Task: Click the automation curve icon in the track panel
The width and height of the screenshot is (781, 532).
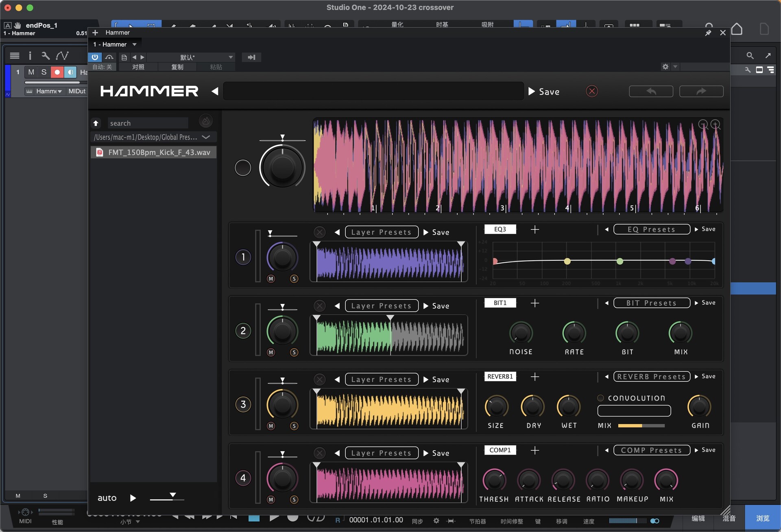Action: [x=62, y=56]
